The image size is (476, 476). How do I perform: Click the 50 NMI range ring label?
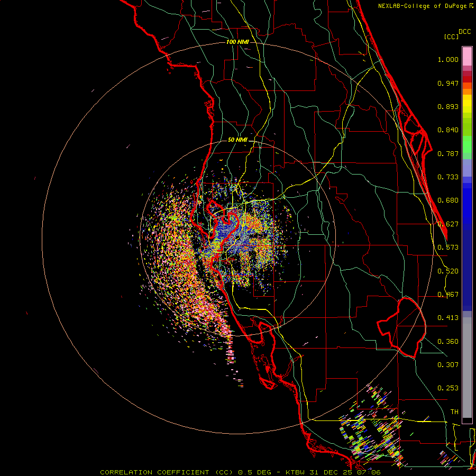click(x=237, y=140)
